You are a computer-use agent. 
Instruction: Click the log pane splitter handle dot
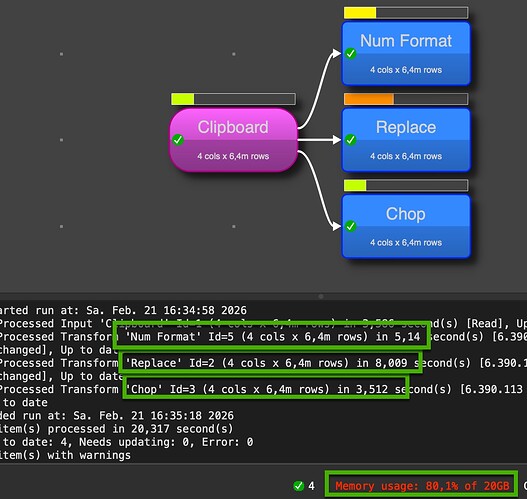321,296
